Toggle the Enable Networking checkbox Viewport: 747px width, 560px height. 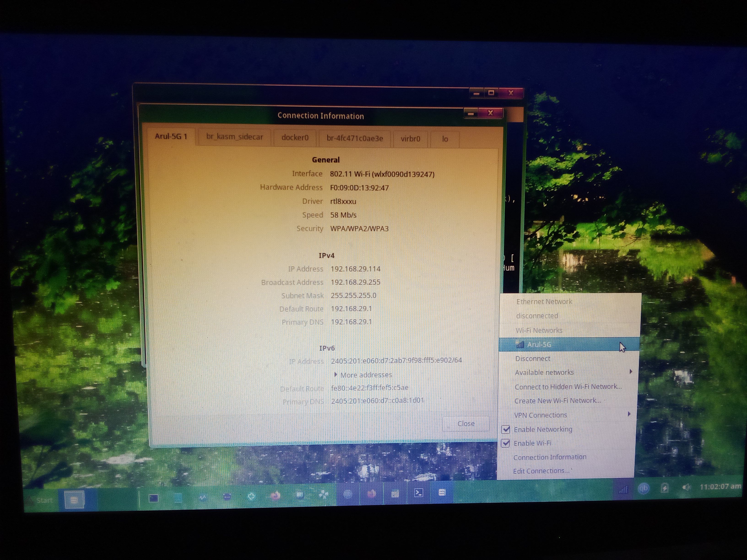(x=506, y=429)
